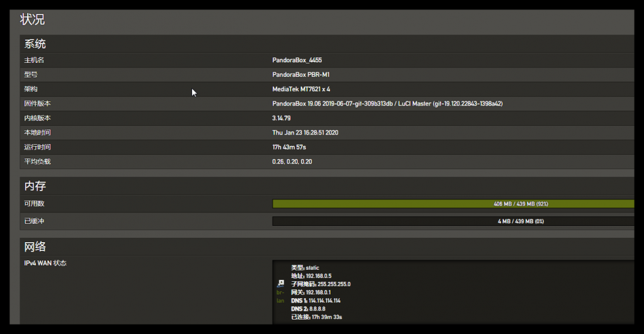Click the available memory progress bar
This screenshot has height=334, width=644.
pos(453,204)
